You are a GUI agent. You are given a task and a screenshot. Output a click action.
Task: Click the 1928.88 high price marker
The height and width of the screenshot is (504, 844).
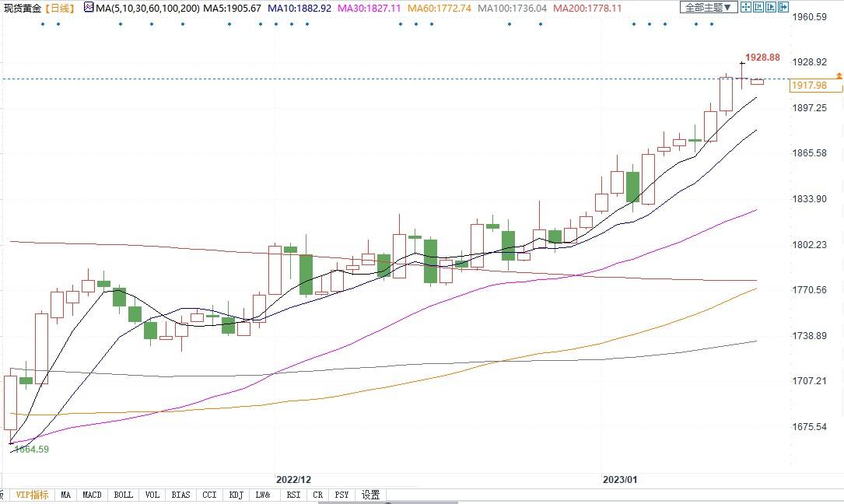click(x=762, y=58)
